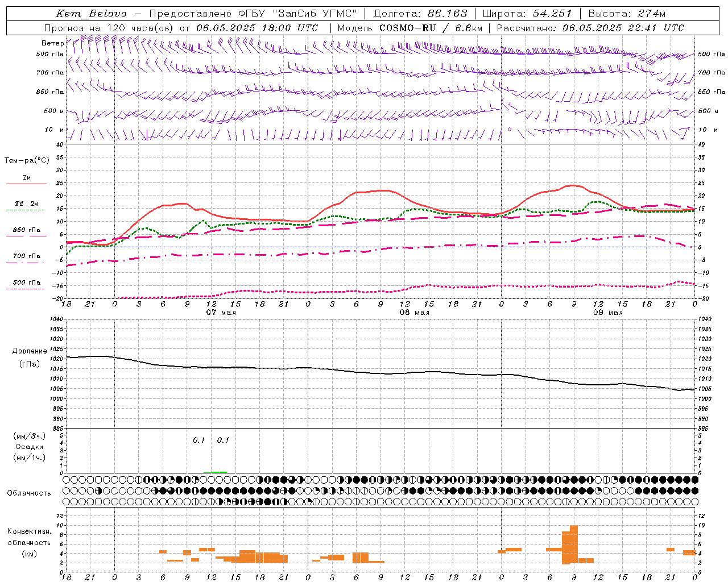Click the 'Рассчитано: 06.05.2025 22:41 UTC' text

(x=590, y=28)
